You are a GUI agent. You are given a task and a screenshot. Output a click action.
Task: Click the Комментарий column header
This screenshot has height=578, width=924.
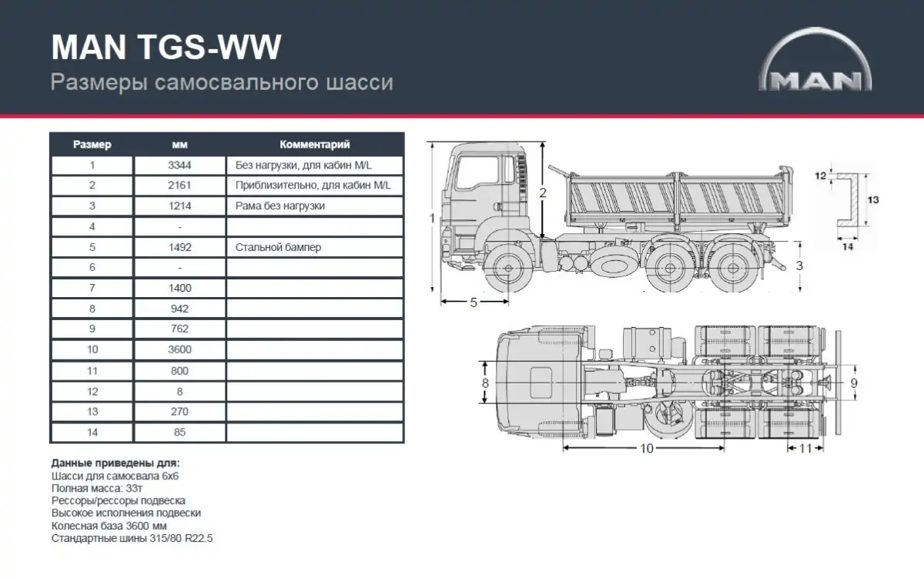[x=315, y=144]
